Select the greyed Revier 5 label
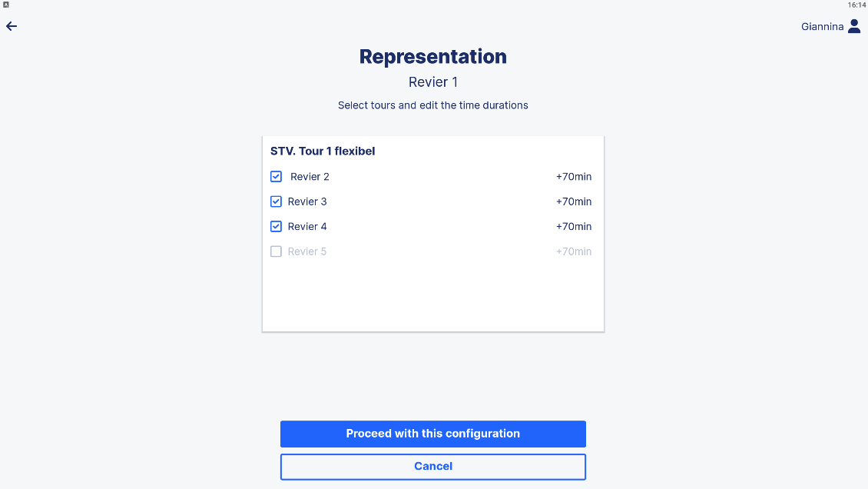This screenshot has height=489, width=868. (x=307, y=251)
